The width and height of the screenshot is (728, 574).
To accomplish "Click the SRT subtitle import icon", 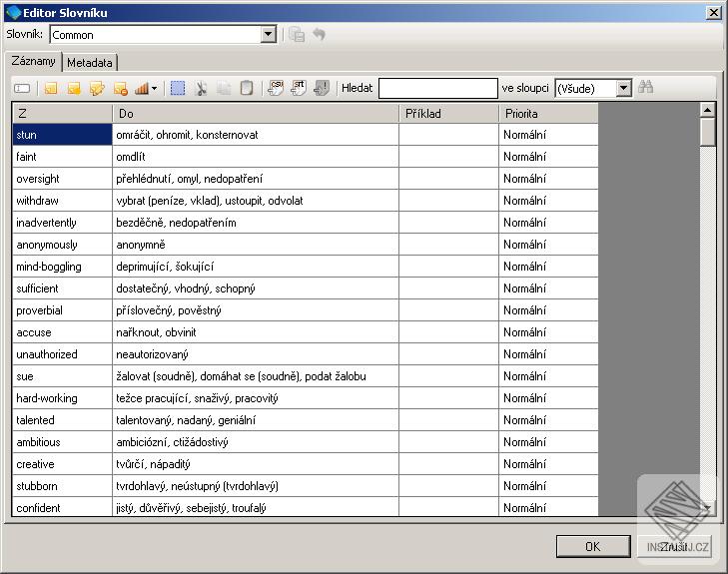I will (x=299, y=88).
